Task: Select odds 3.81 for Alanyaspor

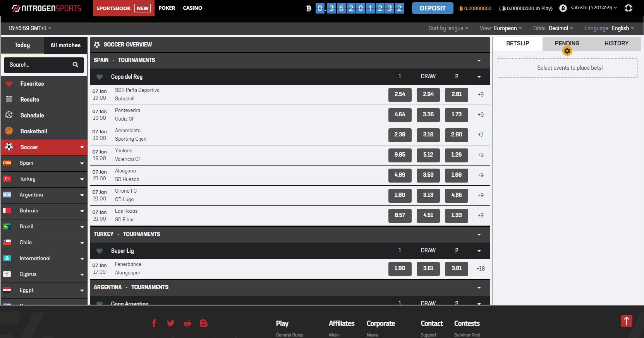Action: point(457,269)
